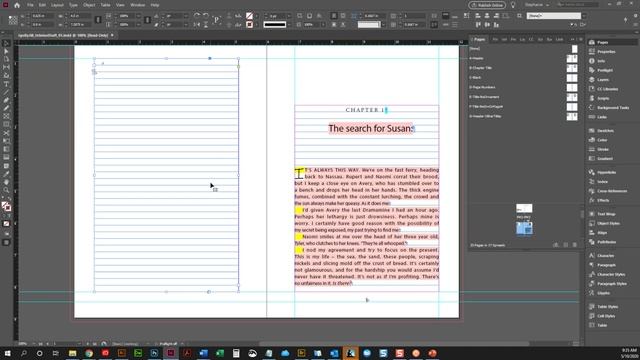Click create new page icon in Pages panel
This screenshot has height=360, width=640.
point(566,245)
